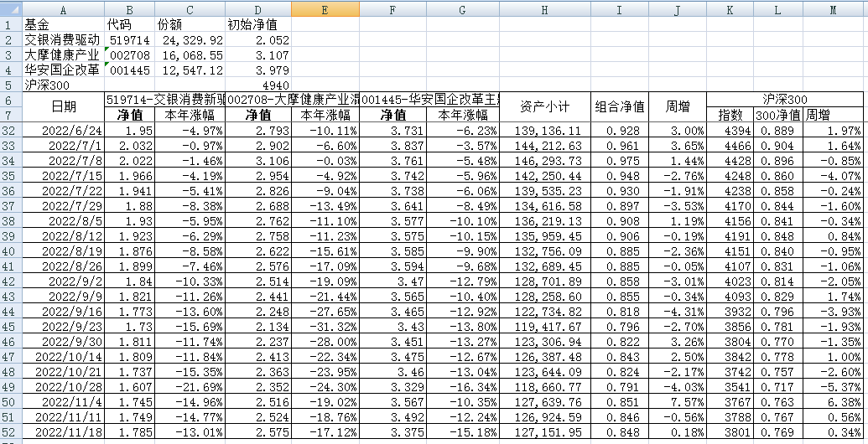868x444 pixels.
Task: Click the 初始净值 header cell
Action: 258,25
